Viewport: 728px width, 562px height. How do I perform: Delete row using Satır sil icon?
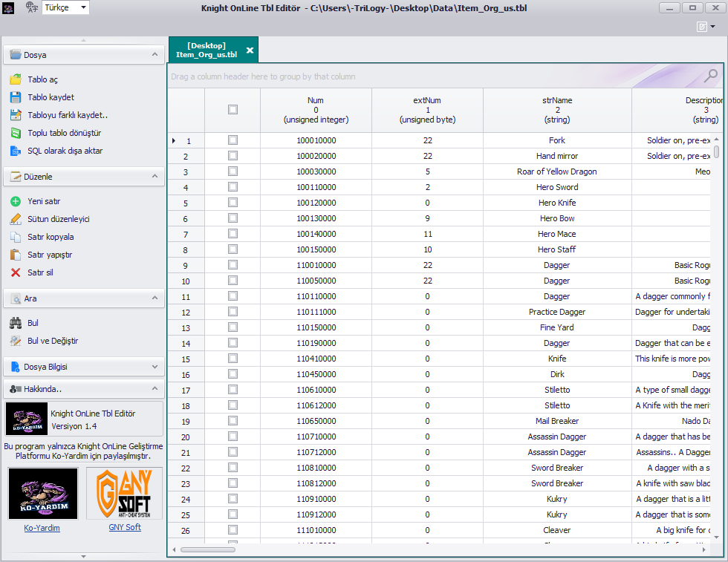pyautogui.click(x=16, y=272)
